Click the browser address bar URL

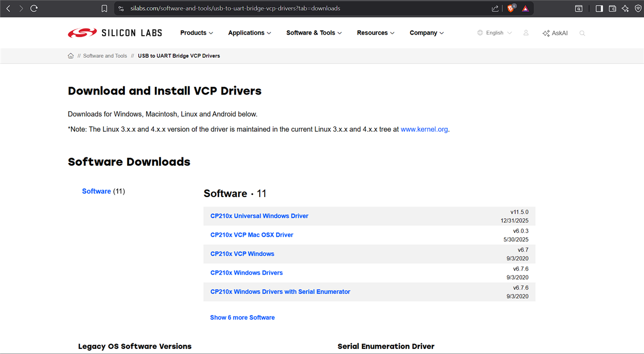point(235,9)
